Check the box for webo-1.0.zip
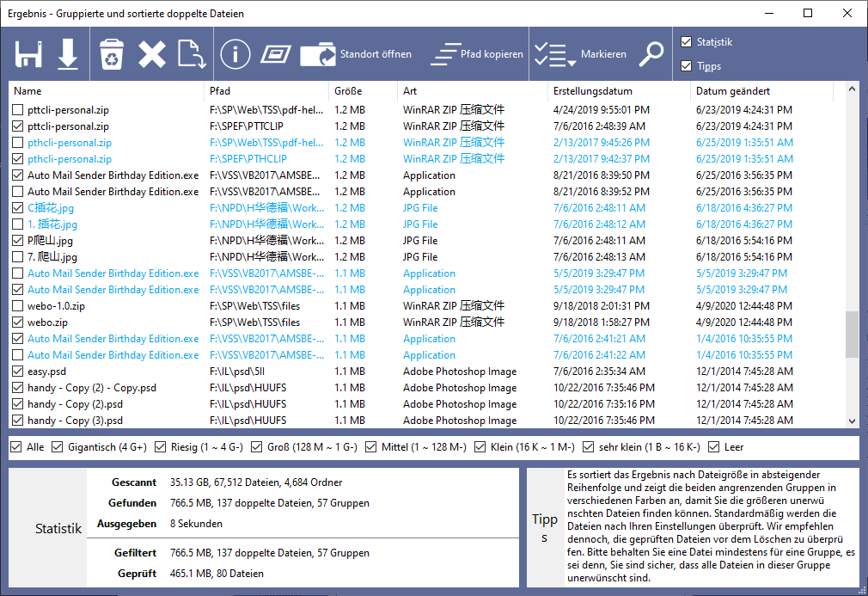This screenshot has height=596, width=868. click(x=18, y=306)
